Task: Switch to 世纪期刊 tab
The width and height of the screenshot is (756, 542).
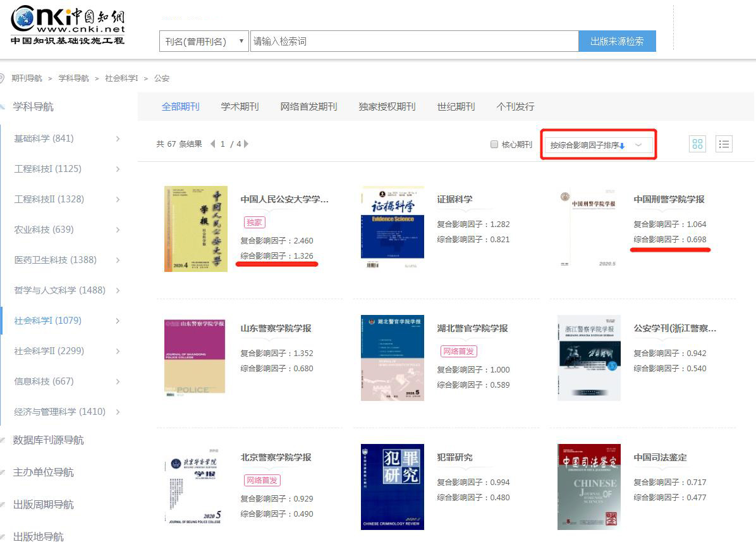Action: (x=456, y=107)
